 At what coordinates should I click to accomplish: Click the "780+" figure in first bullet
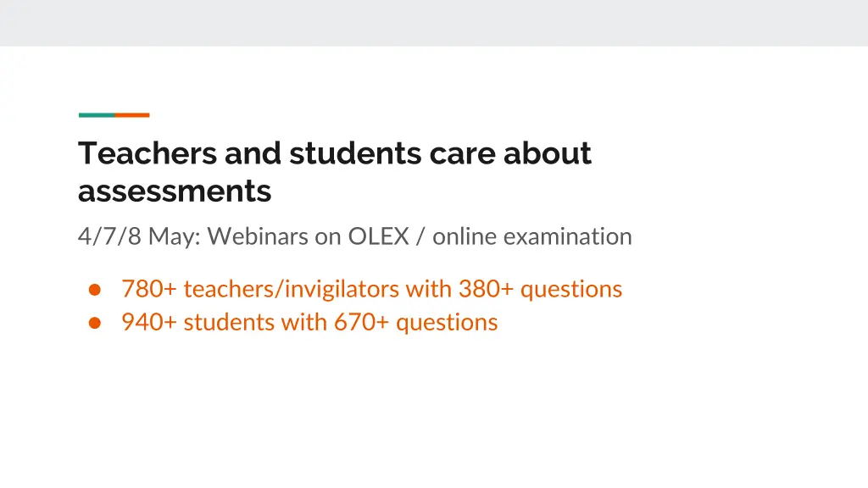149,289
